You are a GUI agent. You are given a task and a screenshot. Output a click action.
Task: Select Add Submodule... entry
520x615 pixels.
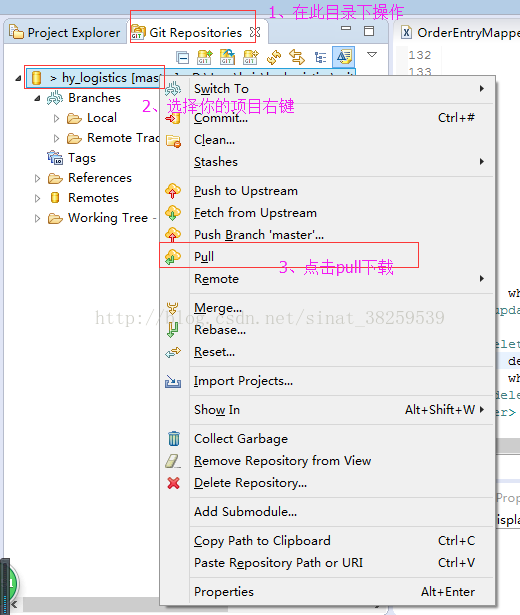(327, 511)
